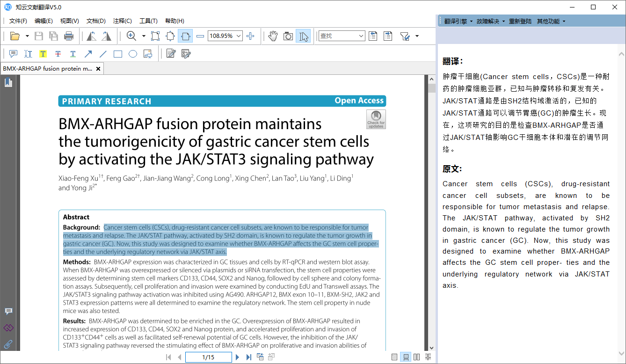The image size is (626, 364).
Task: Draw a rectangle annotation
Action: pyautogui.click(x=118, y=54)
